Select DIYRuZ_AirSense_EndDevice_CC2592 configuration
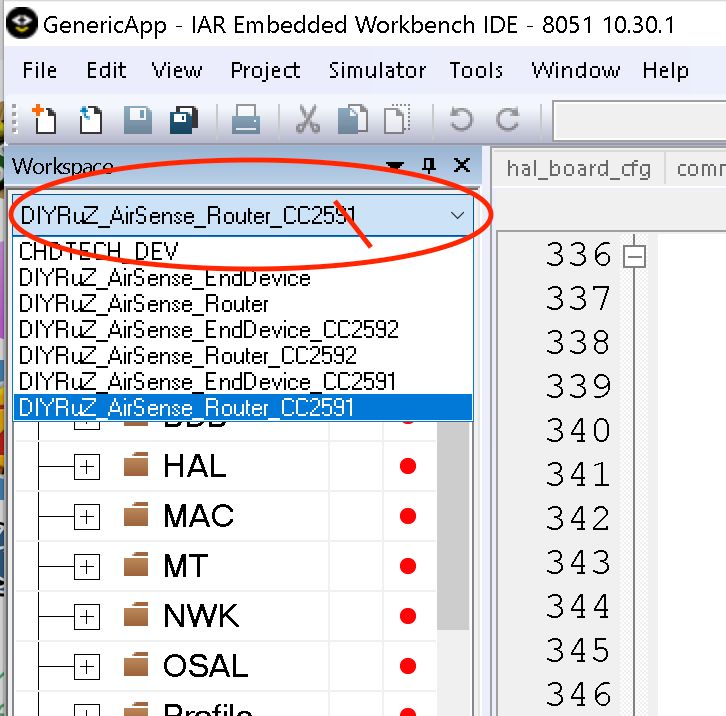 pyautogui.click(x=243, y=330)
